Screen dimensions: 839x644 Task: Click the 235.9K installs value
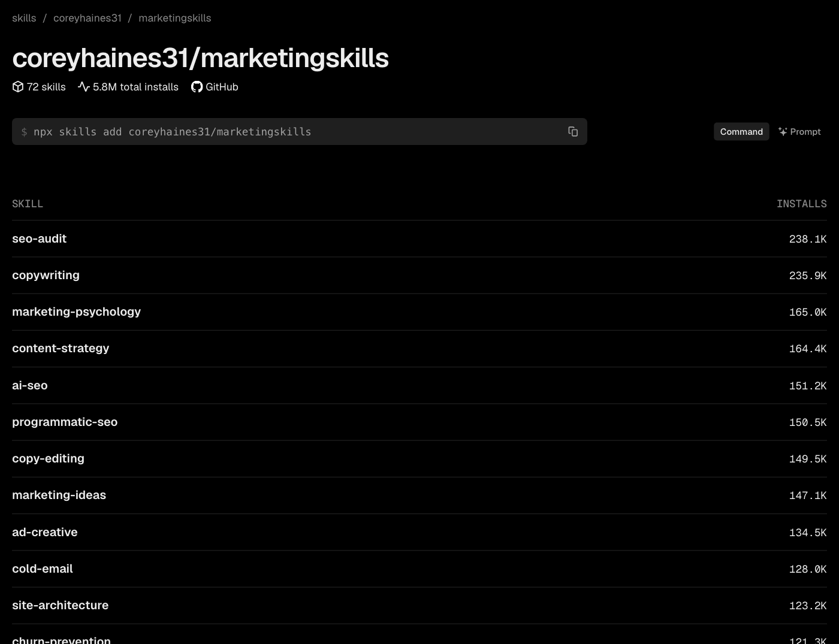(x=808, y=276)
